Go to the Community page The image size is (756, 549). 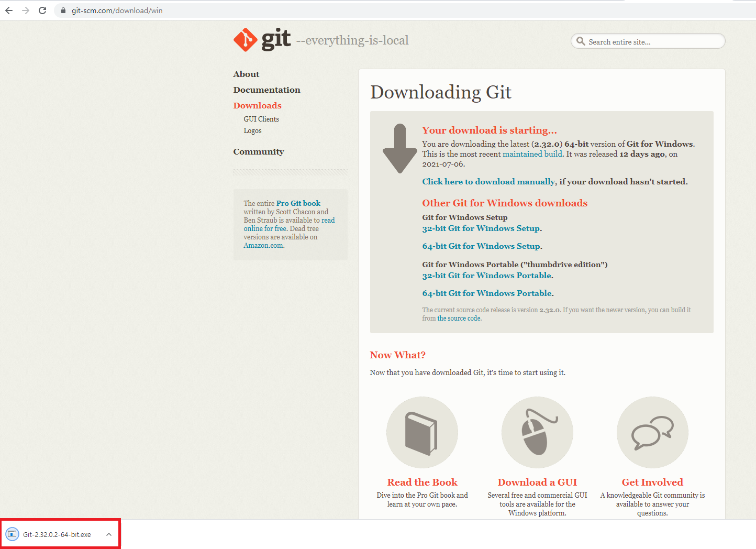(259, 152)
